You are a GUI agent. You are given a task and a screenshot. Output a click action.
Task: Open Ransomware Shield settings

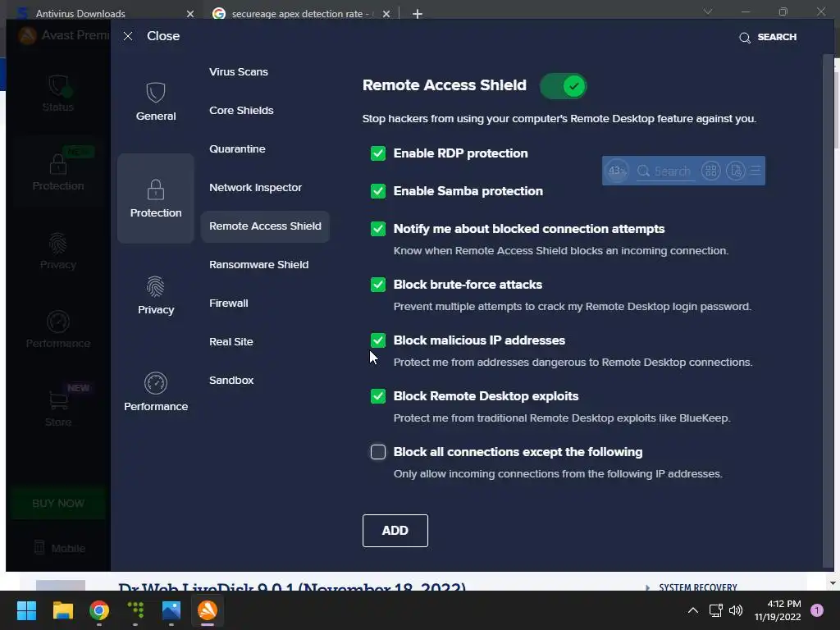(x=258, y=265)
